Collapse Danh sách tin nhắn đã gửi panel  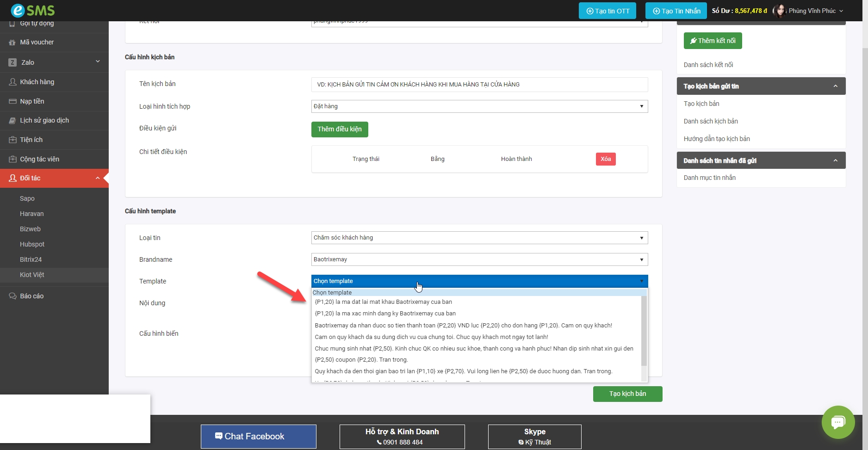[835, 160]
